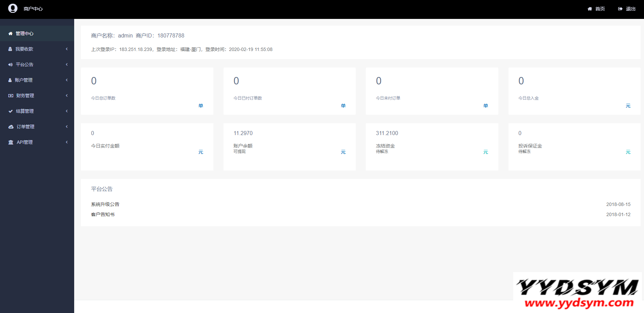
Task: Click the checkmark icon beside 结算管理
Action: 11,111
